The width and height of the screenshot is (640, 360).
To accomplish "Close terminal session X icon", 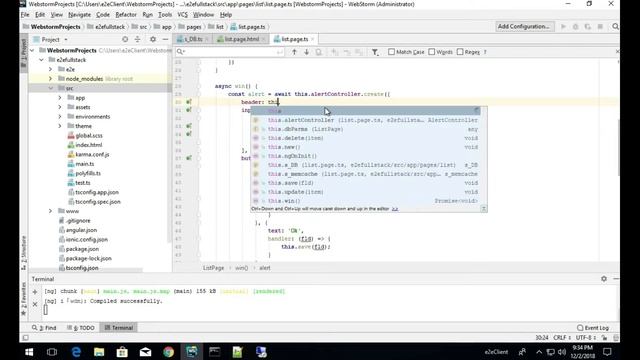I will 35,304.
